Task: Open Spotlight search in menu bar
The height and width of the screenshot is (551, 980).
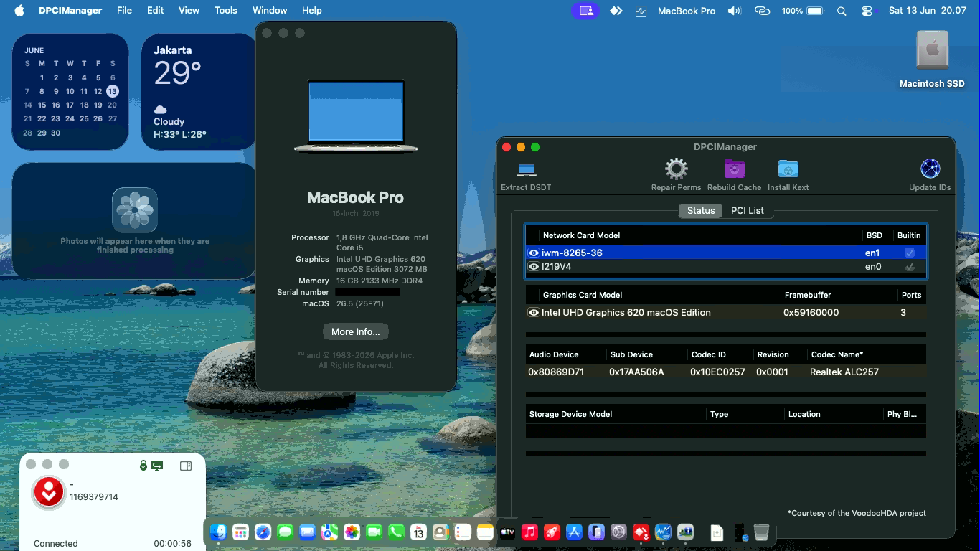Action: click(842, 11)
